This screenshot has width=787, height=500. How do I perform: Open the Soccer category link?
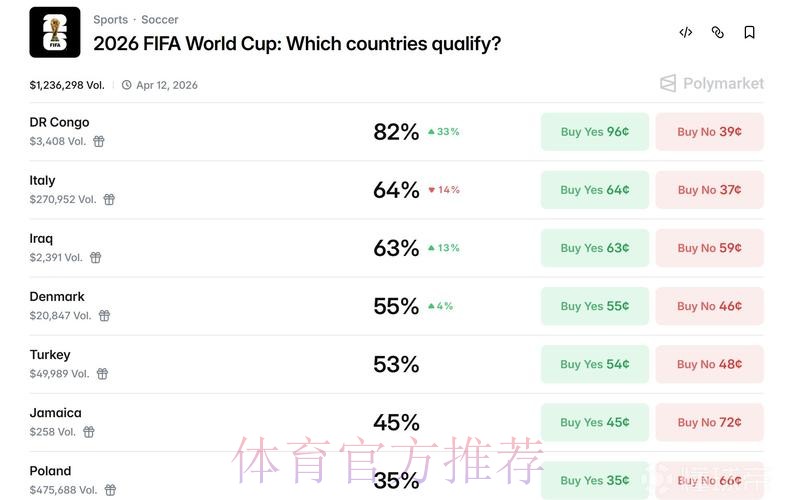point(160,19)
